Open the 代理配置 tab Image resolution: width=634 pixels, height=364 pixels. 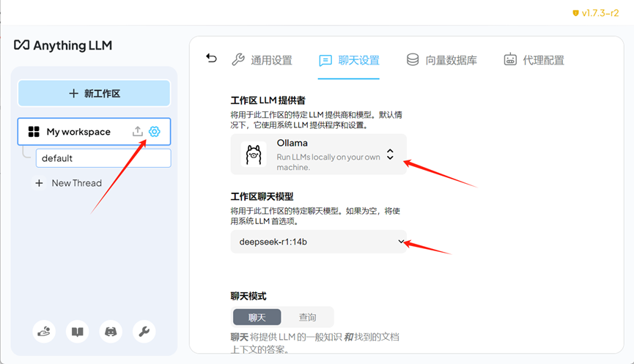[534, 60]
